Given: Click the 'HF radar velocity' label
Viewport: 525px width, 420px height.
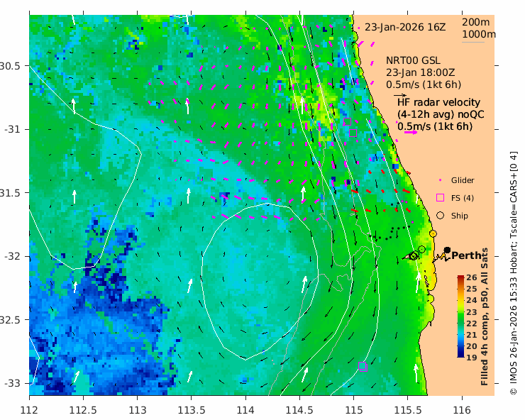Looking at the screenshot, I should point(438,102).
